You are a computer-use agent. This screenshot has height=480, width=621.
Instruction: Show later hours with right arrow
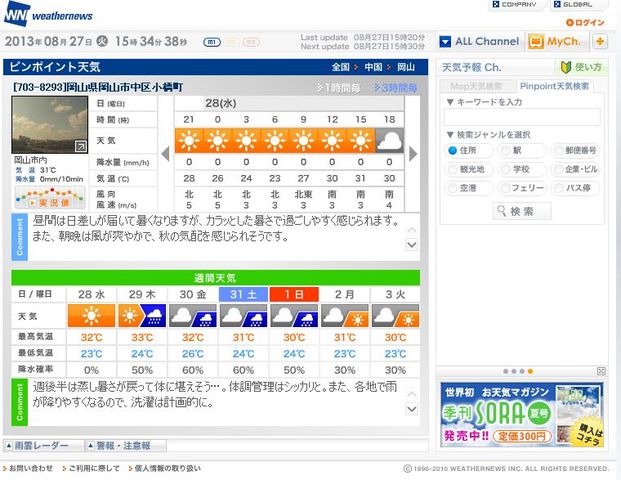coord(413,154)
